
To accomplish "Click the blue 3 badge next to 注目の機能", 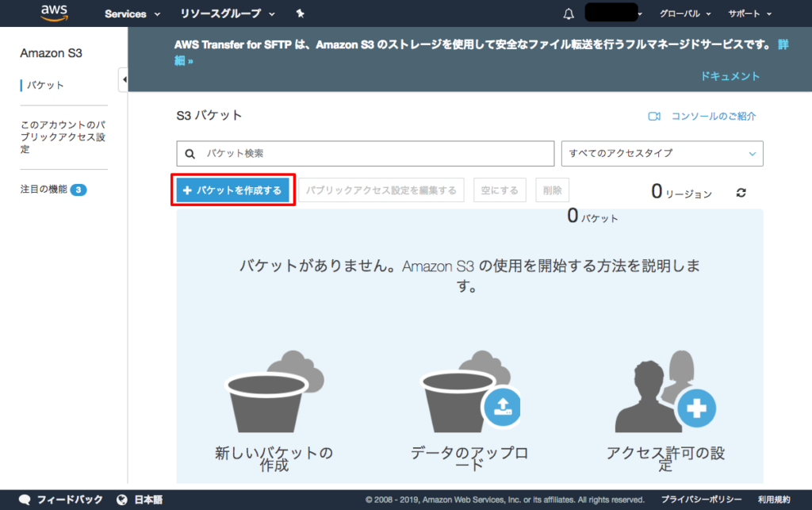I will tap(79, 190).
